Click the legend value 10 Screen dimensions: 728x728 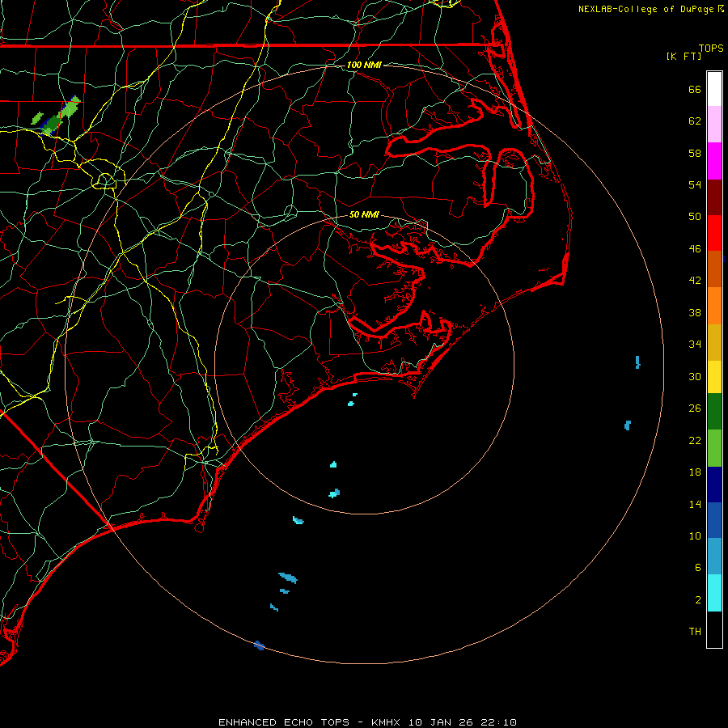695,536
